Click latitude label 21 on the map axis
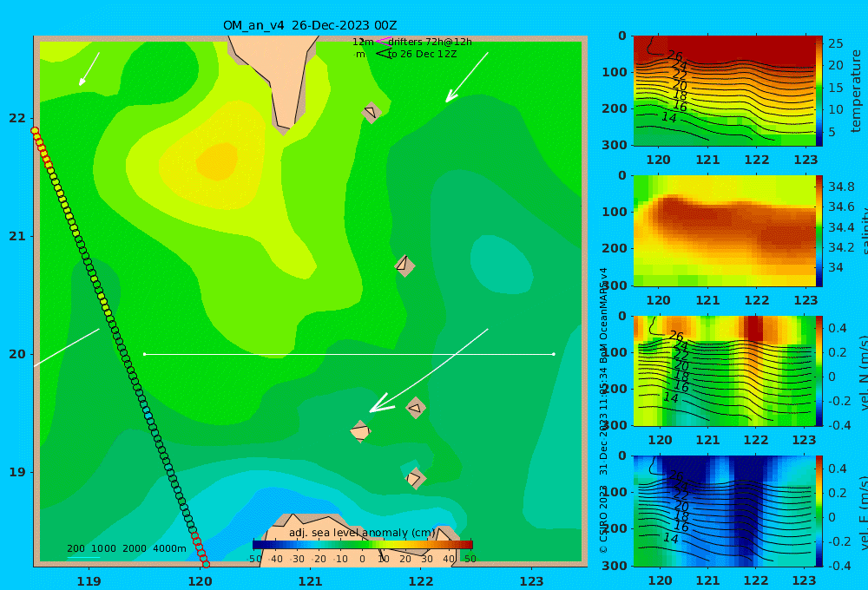Image resolution: width=868 pixels, height=590 pixels. click(17, 236)
